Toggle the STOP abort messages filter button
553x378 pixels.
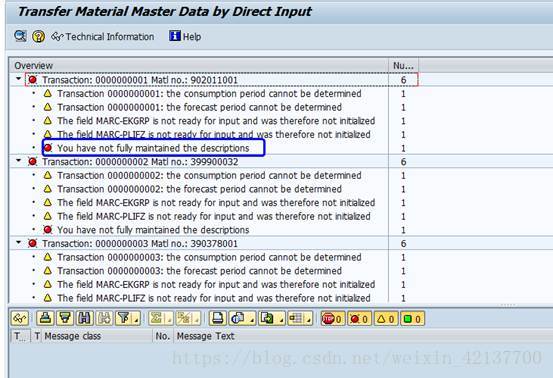pyautogui.click(x=333, y=319)
